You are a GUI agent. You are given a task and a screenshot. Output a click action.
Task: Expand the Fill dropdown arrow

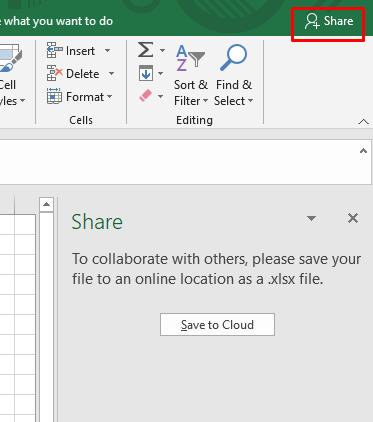click(x=160, y=73)
